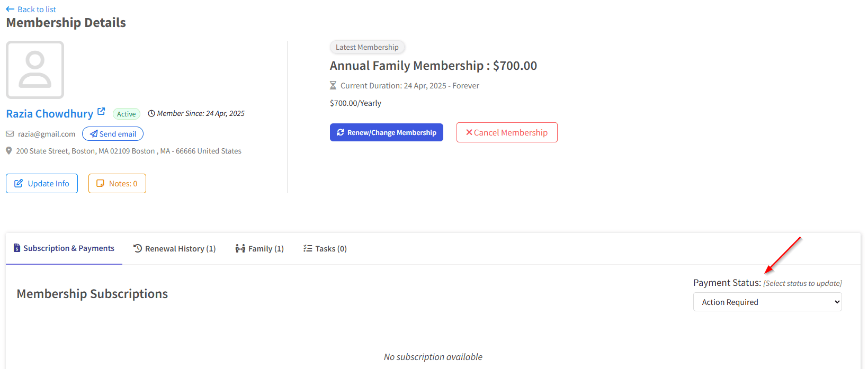
Task: Open external profile link icon beside Razia Chowdhury
Action: [x=101, y=112]
